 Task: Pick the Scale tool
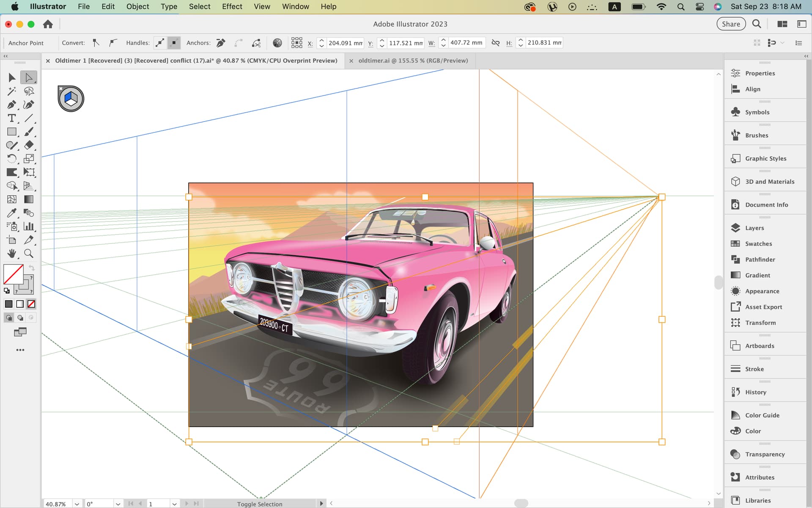pos(29,159)
